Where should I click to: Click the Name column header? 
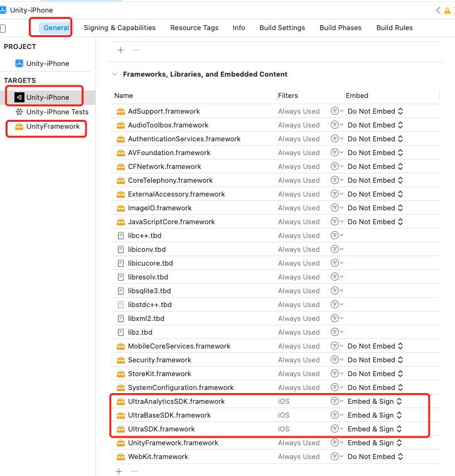coord(124,95)
